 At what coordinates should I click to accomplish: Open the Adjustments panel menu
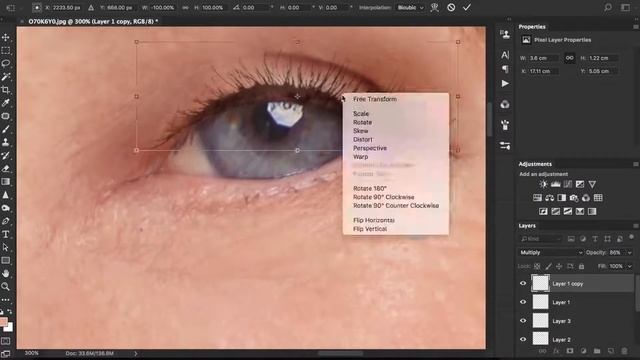(636, 164)
